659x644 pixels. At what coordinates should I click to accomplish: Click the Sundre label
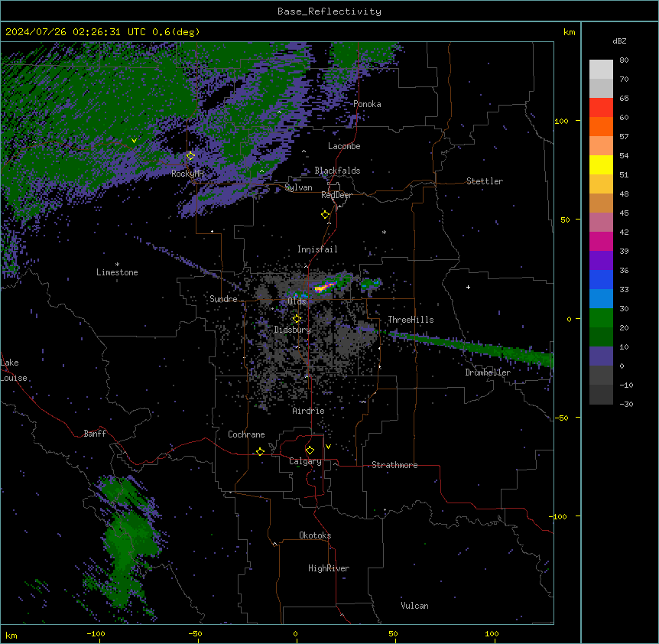(223, 299)
